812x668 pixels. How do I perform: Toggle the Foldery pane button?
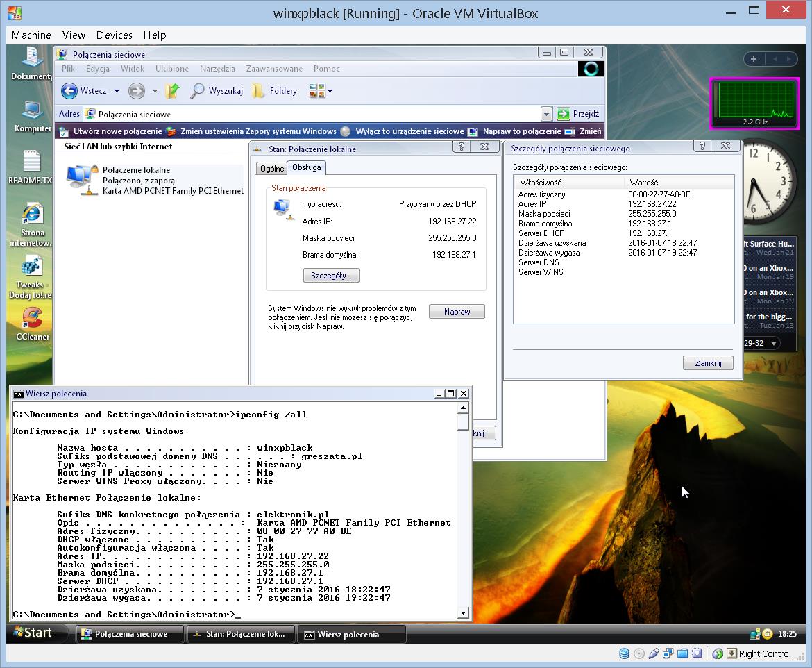[x=274, y=91]
